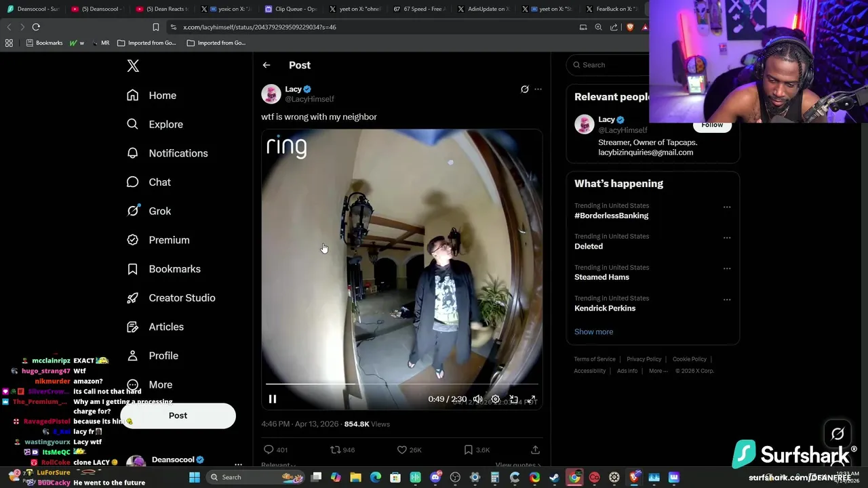
Task: Click the X logo in the sidebar
Action: pos(133,66)
